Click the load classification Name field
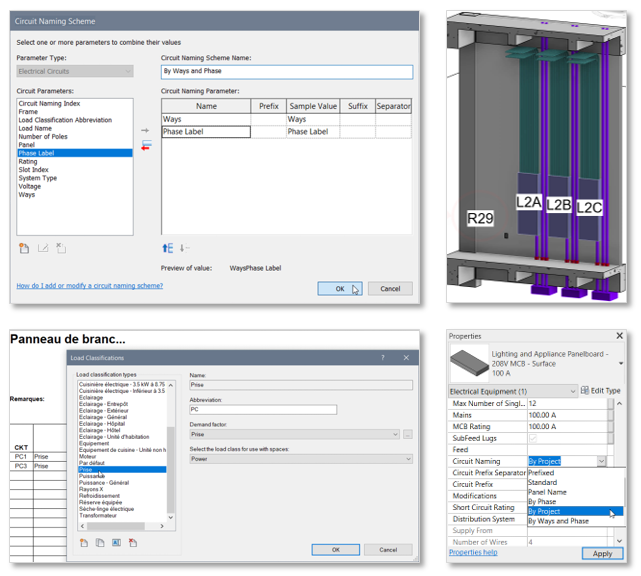The image size is (641, 576). pyautogui.click(x=301, y=385)
